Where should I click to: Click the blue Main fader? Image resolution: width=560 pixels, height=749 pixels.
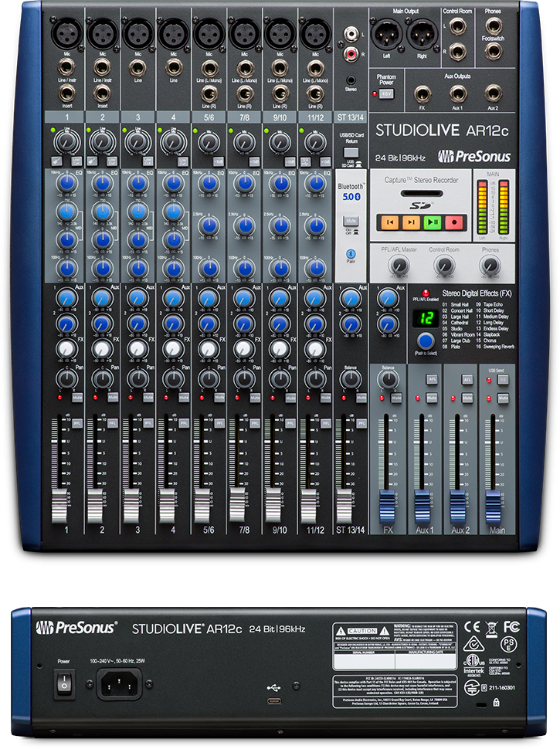[x=493, y=507]
